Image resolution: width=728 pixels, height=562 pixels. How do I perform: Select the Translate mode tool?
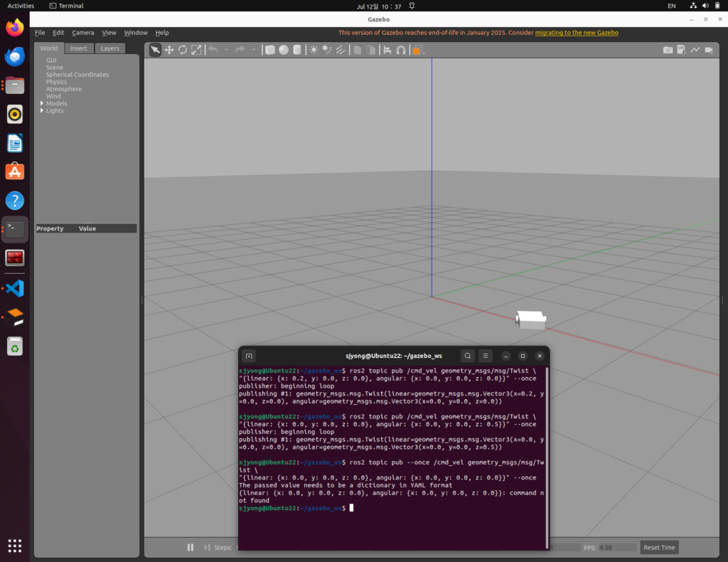point(169,50)
